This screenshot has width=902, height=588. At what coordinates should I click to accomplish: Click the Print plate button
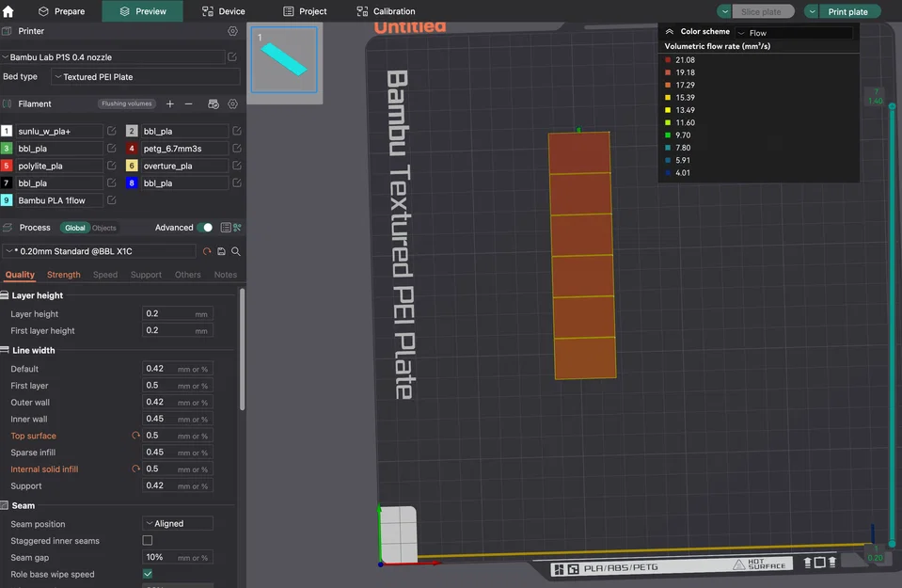pyautogui.click(x=849, y=11)
